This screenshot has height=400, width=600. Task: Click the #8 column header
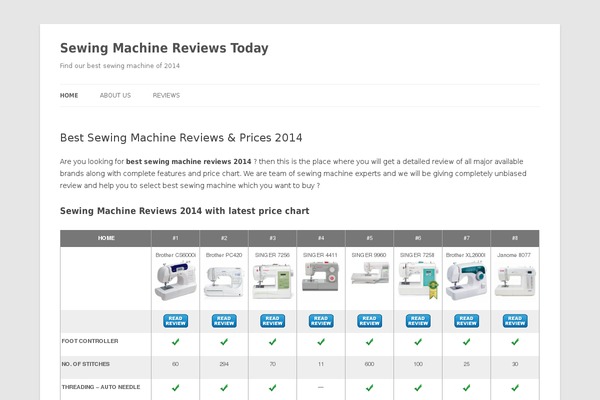click(515, 238)
